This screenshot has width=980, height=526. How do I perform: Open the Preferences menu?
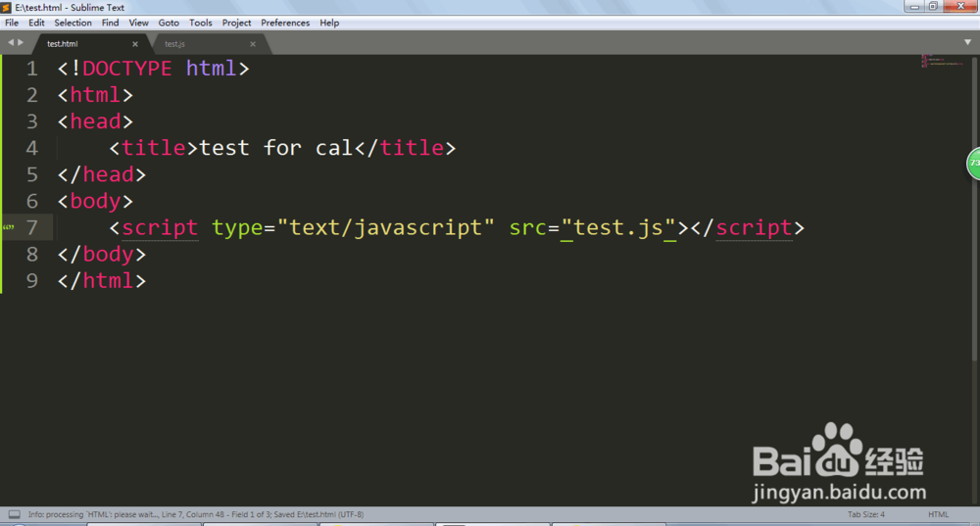coord(285,23)
